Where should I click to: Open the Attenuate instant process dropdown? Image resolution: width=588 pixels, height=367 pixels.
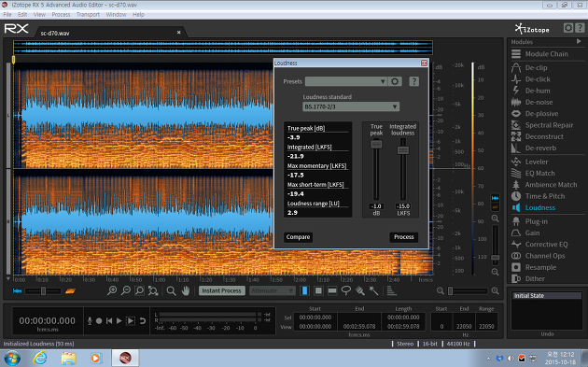coord(272,290)
